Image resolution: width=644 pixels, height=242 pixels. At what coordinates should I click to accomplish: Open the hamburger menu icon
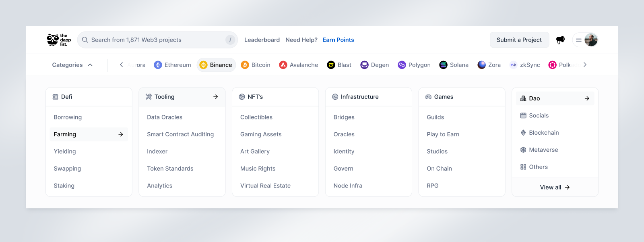(x=578, y=40)
